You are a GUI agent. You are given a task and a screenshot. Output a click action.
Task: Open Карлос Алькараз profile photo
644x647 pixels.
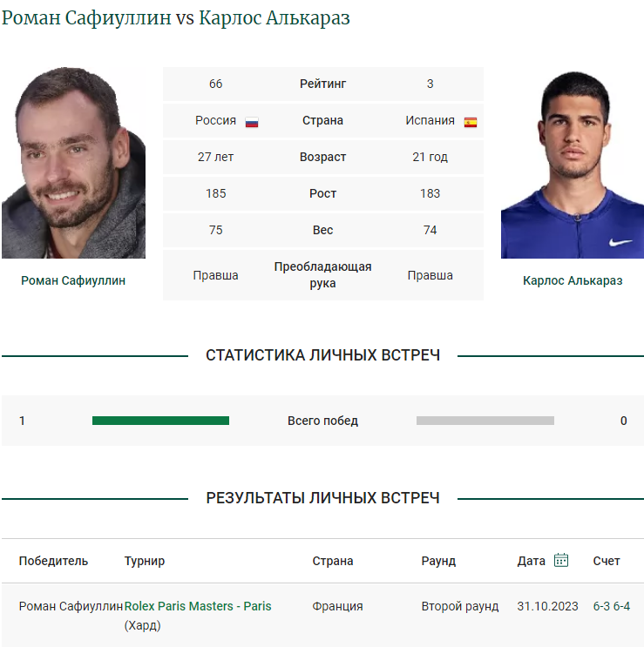click(x=573, y=165)
